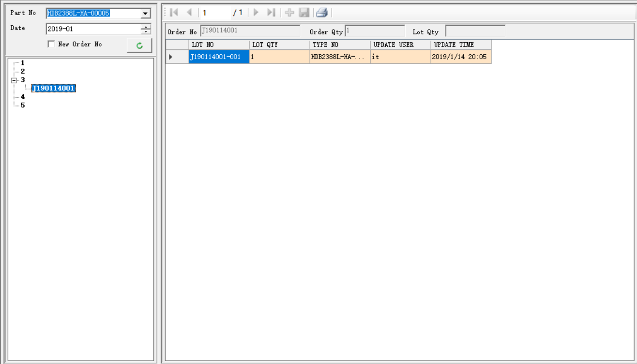The height and width of the screenshot is (364, 637).
Task: Decrease the Date value with down arrow
Action: (146, 32)
